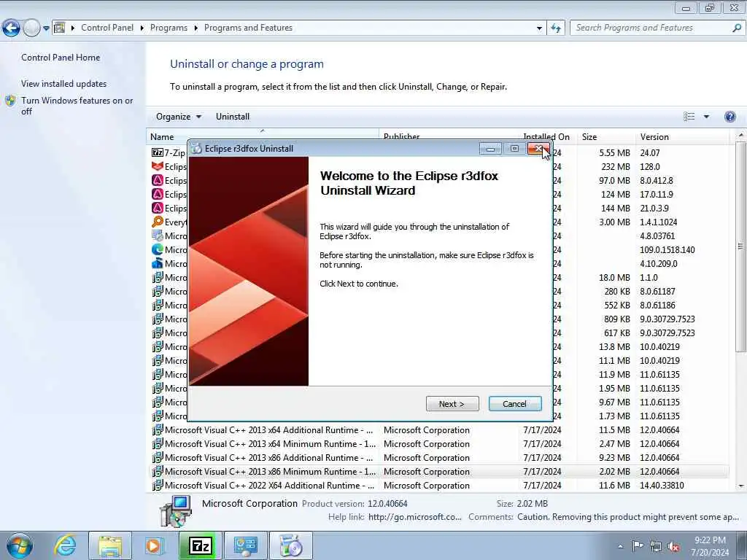Click the Next button in uninstall wizard
This screenshot has width=747, height=560.
452,404
